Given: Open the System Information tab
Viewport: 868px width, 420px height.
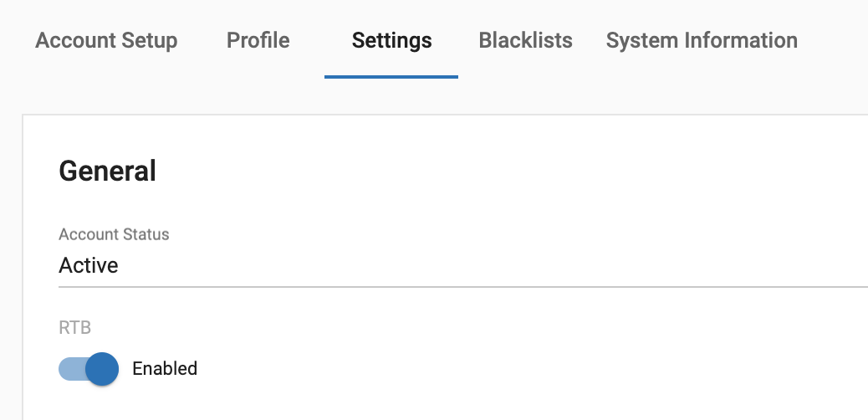Looking at the screenshot, I should tap(702, 40).
